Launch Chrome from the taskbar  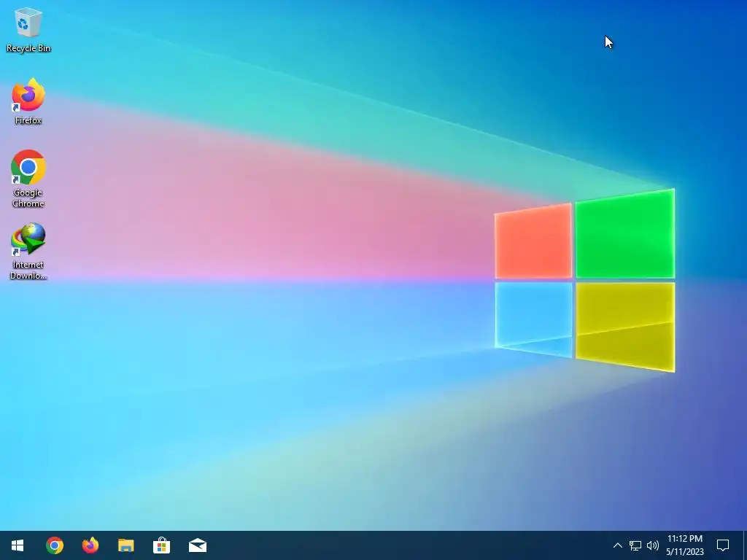point(54,545)
